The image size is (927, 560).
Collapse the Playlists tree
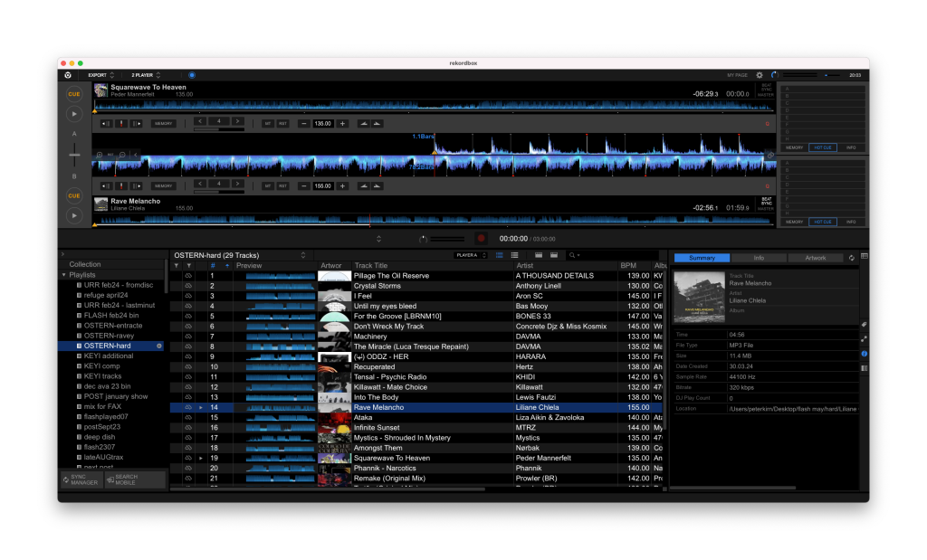click(x=63, y=275)
